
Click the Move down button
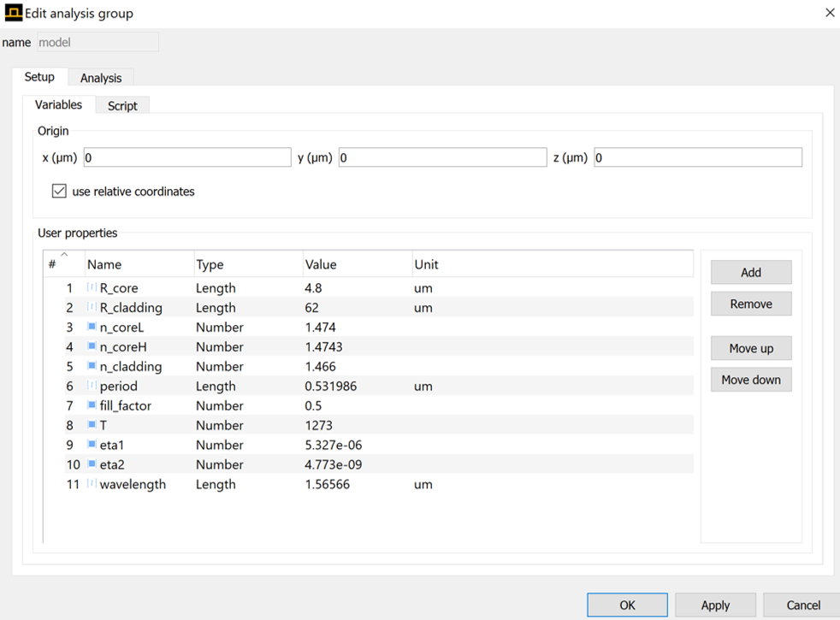click(x=751, y=380)
